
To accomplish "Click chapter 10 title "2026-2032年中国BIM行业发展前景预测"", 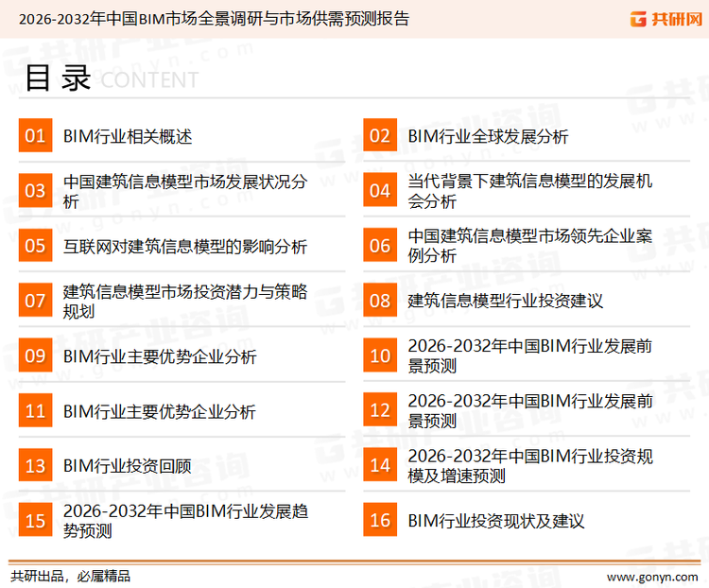I will pyautogui.click(x=530, y=356).
